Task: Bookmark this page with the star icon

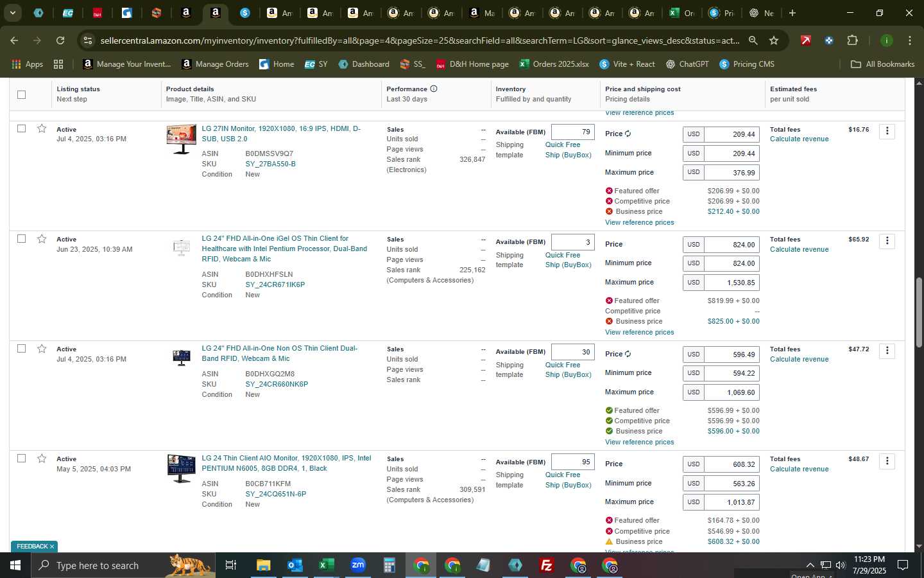Action: point(774,40)
